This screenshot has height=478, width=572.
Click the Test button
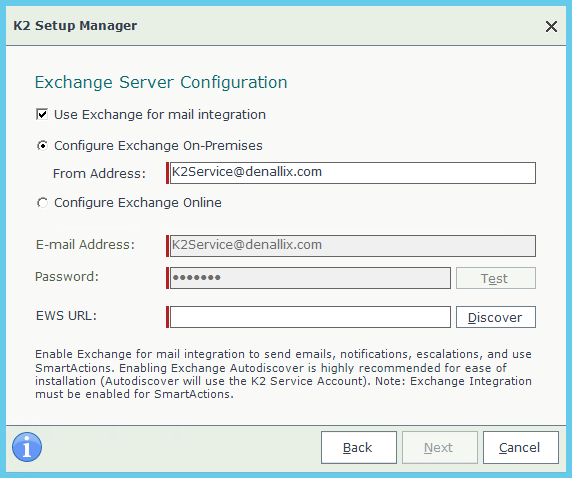tap(496, 278)
